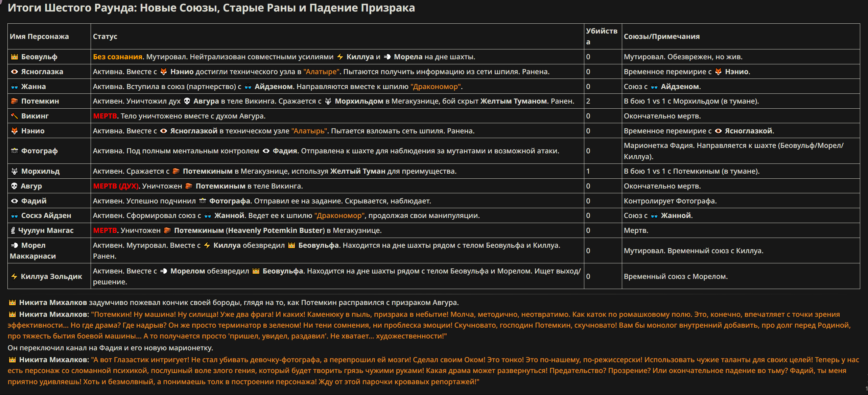Click orange "Алатырь" in Нэнио status

click(309, 131)
